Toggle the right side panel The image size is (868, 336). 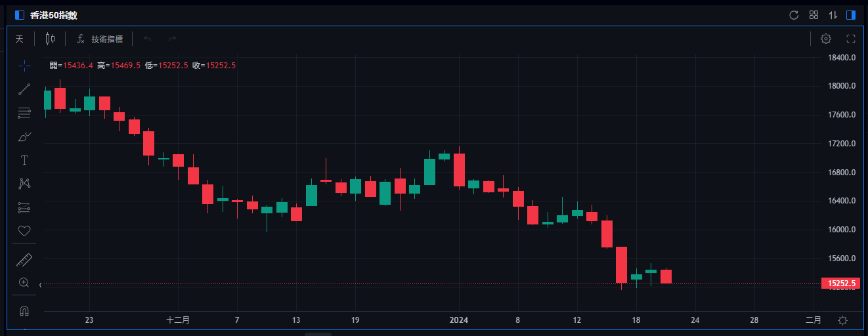click(x=852, y=15)
